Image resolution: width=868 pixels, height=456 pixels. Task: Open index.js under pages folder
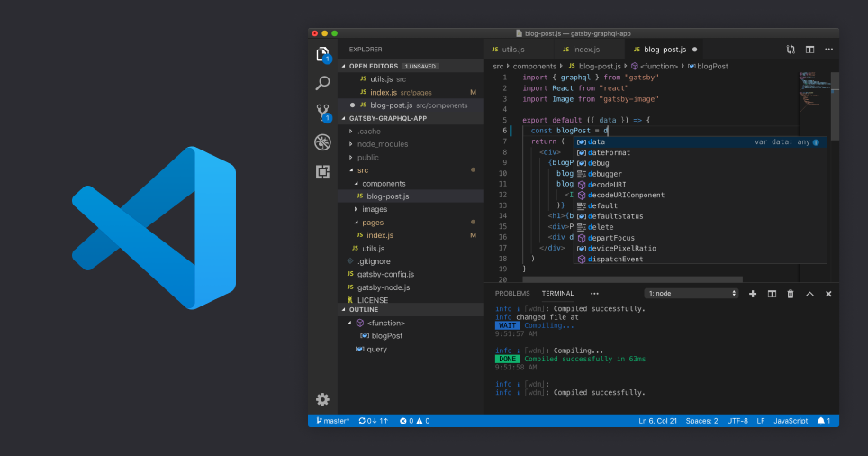click(411, 235)
